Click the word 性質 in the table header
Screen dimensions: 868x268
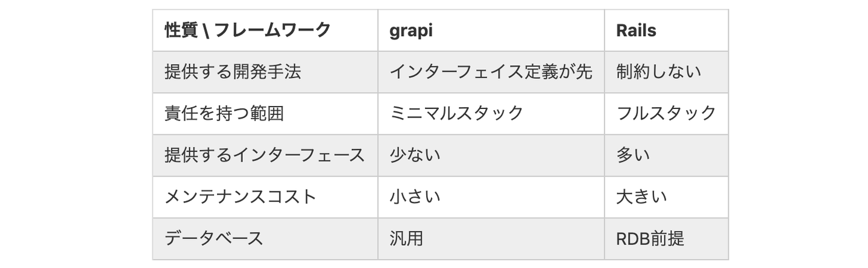[x=181, y=30]
